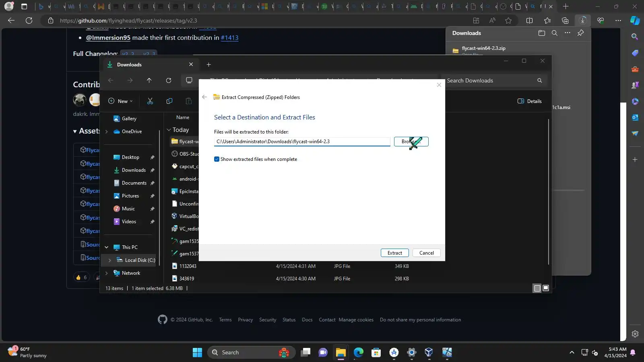Expand OneDrive in navigation pane

[x=107, y=132]
